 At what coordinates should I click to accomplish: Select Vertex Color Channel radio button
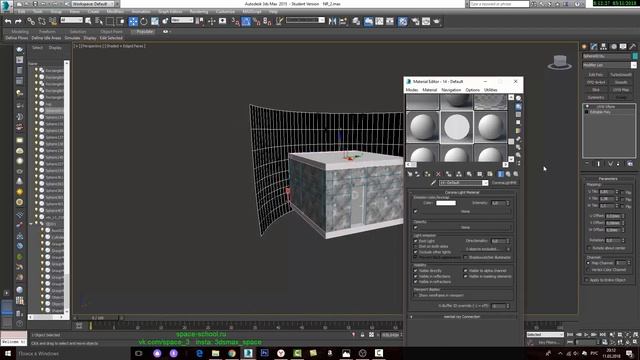(588, 270)
